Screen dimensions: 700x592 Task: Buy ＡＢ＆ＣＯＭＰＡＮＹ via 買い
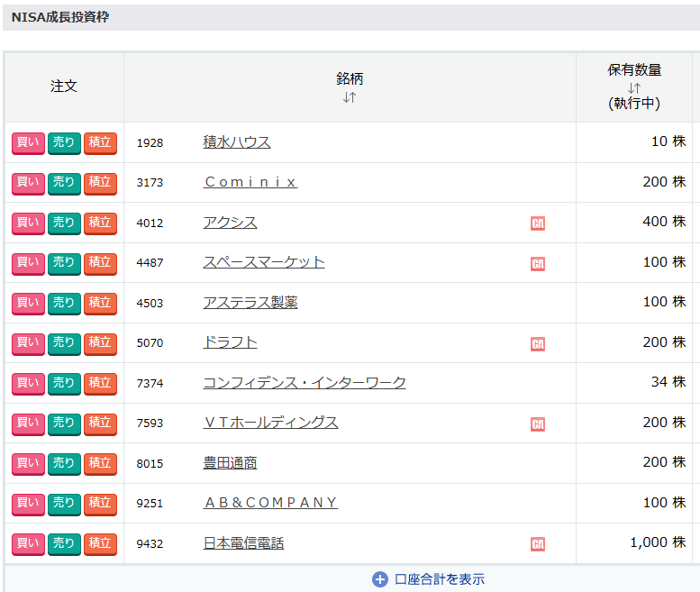tap(28, 505)
